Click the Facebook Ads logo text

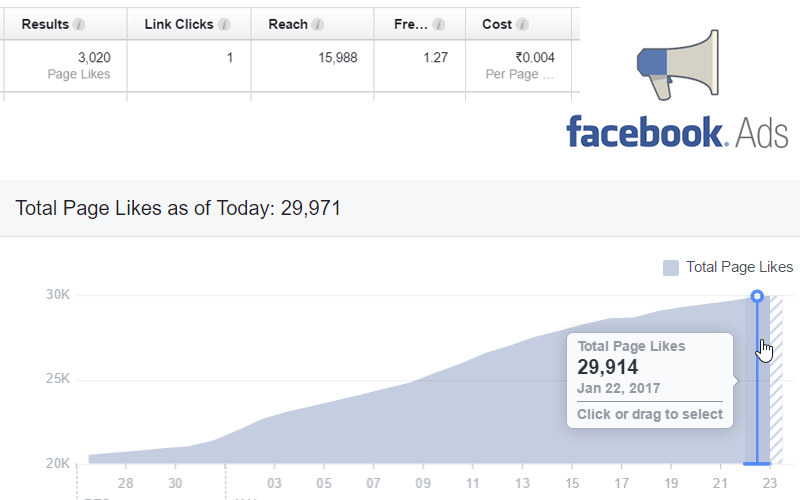[678, 132]
